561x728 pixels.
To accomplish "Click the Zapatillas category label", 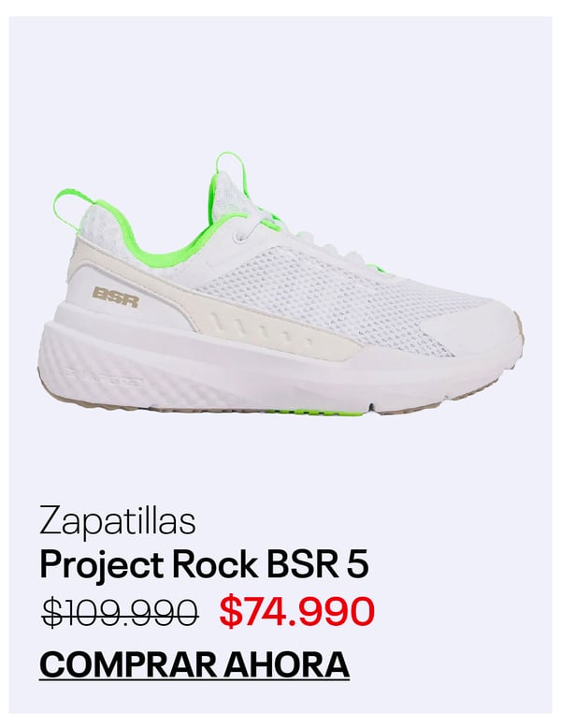I will pyautogui.click(x=118, y=522).
